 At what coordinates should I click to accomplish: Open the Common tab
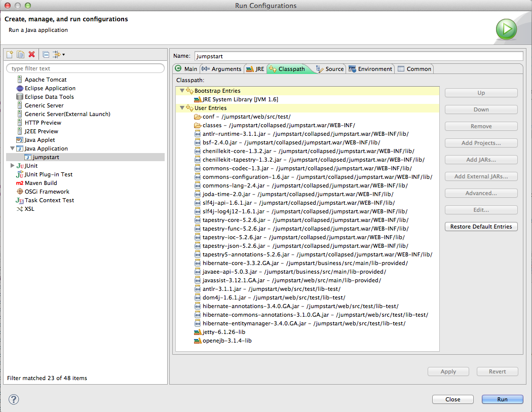click(414, 69)
